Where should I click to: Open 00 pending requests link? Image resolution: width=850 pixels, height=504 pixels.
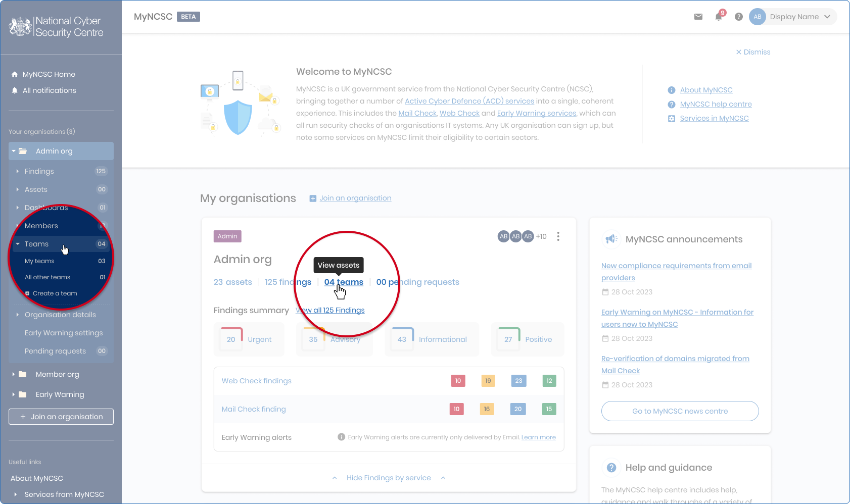tap(417, 282)
